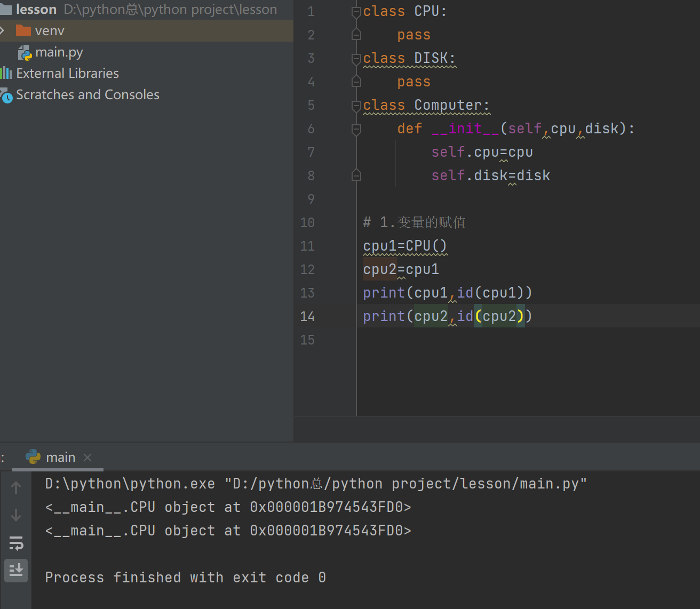This screenshot has height=609, width=700.
Task: Click empty line 15 in editor
Action: [x=528, y=340]
